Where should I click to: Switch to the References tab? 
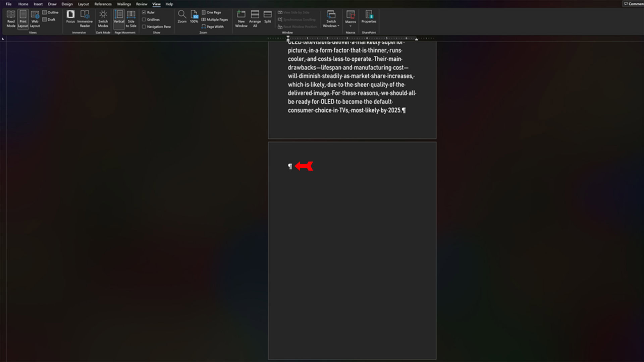pyautogui.click(x=103, y=4)
